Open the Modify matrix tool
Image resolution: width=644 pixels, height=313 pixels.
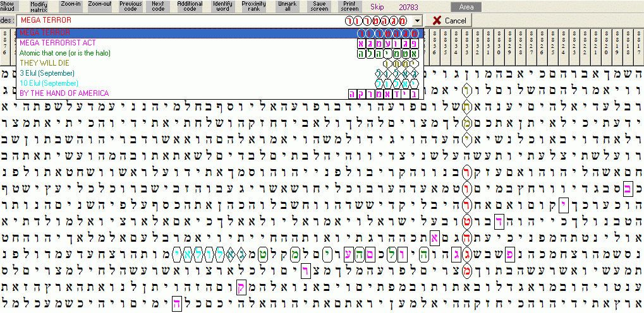(39, 6)
